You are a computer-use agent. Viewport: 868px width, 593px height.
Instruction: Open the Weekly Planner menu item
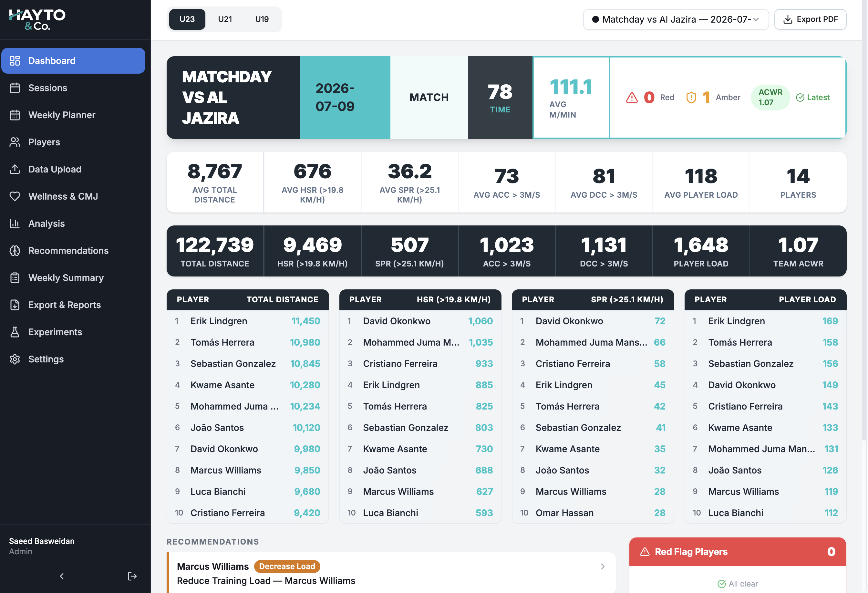point(73,115)
